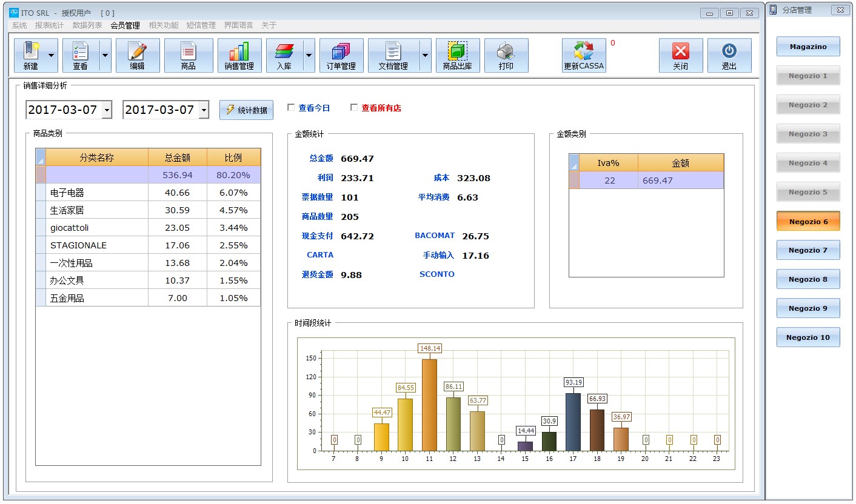Select the Negozio 7 store button

coord(808,250)
